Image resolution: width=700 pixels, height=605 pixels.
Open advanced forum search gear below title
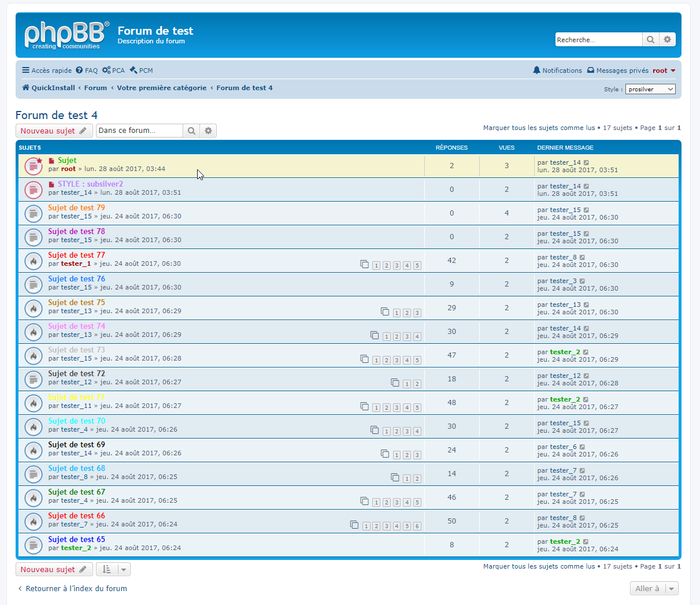208,131
